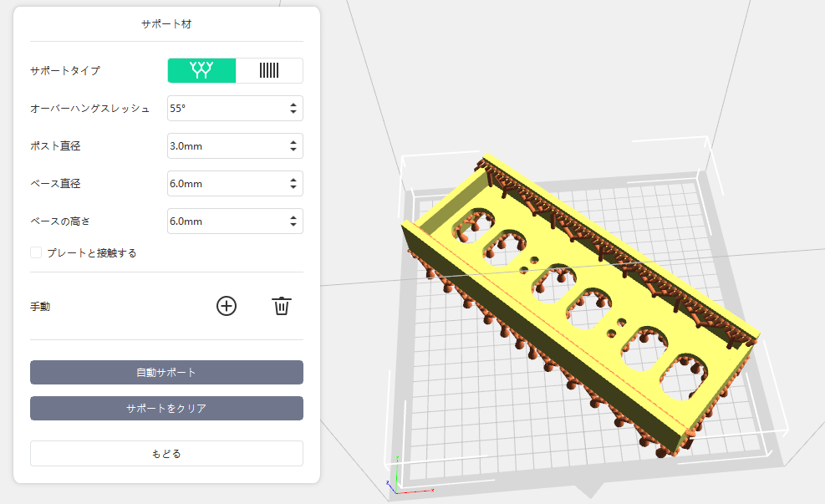Viewport: 825px width, 504px height.
Task: Add a manual support with plus icon
Action: (227, 306)
